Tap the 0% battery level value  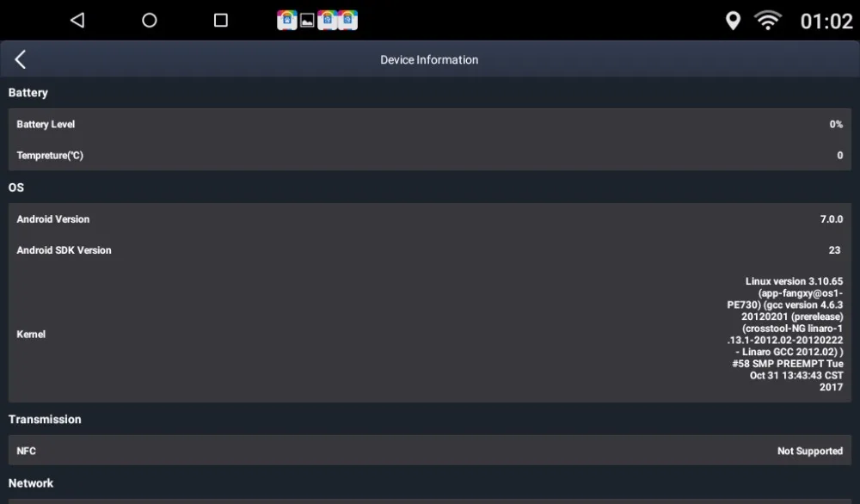tap(836, 125)
